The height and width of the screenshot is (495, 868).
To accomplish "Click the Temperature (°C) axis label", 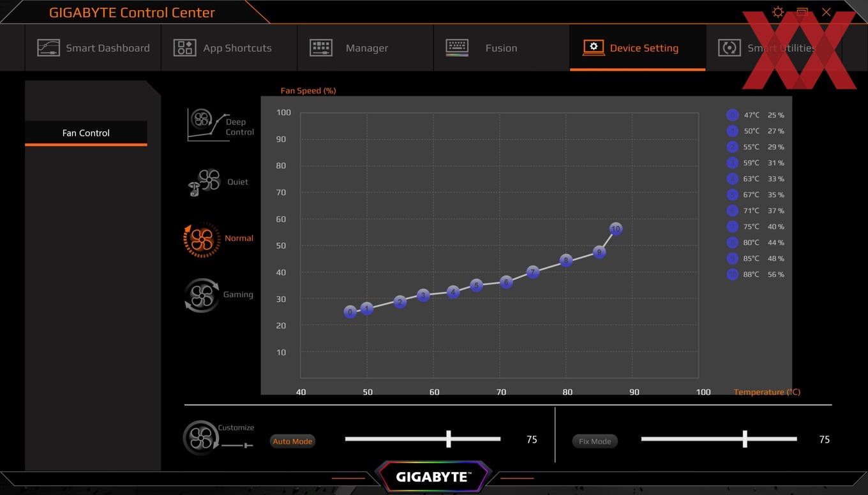I will (767, 392).
